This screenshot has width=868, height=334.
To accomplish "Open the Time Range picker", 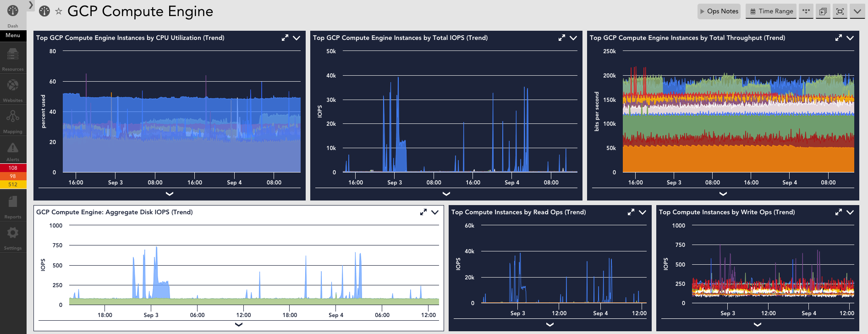I will [771, 11].
